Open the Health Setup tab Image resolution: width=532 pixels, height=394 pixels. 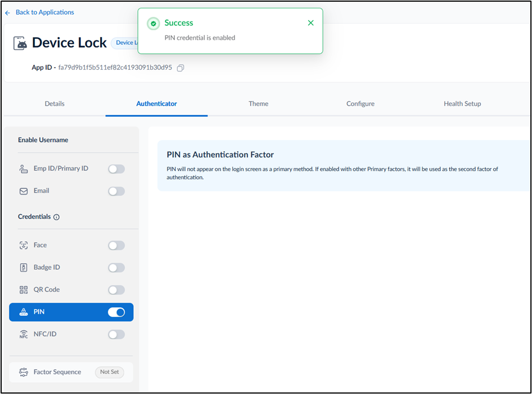point(462,104)
